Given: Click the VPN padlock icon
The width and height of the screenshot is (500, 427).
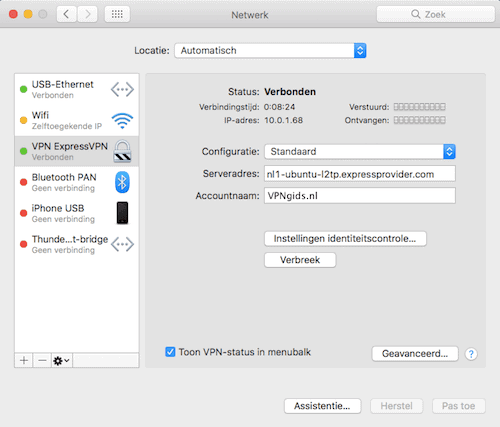Looking at the screenshot, I should point(122,151).
